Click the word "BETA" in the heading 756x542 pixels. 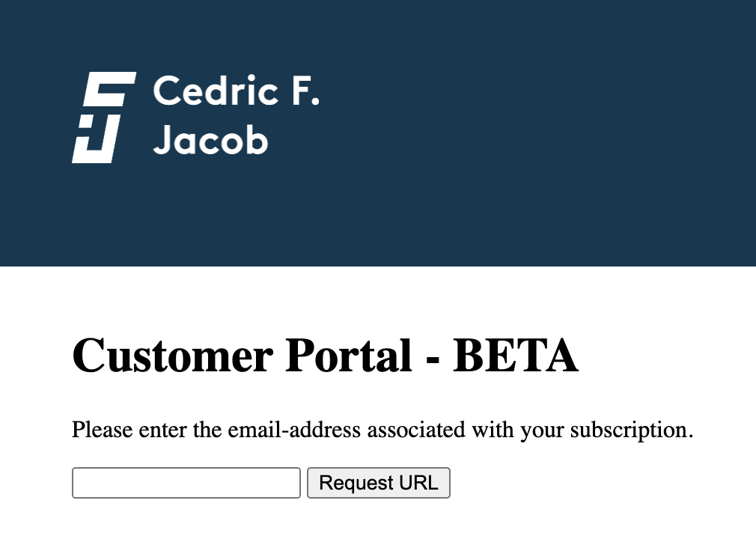[516, 356]
